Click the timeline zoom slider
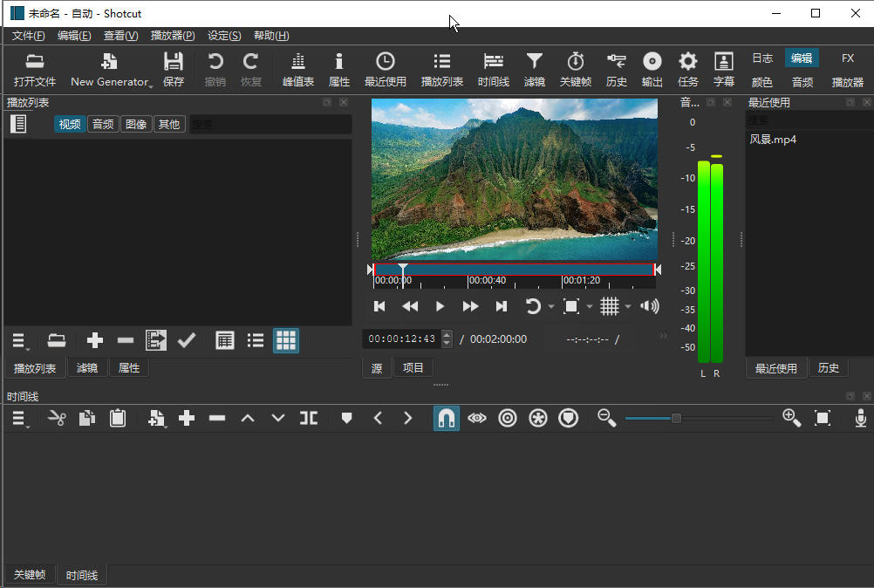874x588 pixels. (676, 419)
